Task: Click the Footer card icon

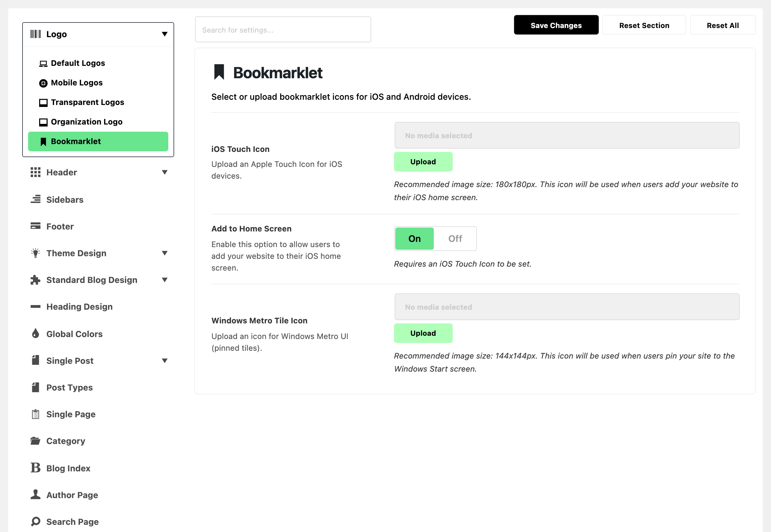Action: (x=35, y=226)
